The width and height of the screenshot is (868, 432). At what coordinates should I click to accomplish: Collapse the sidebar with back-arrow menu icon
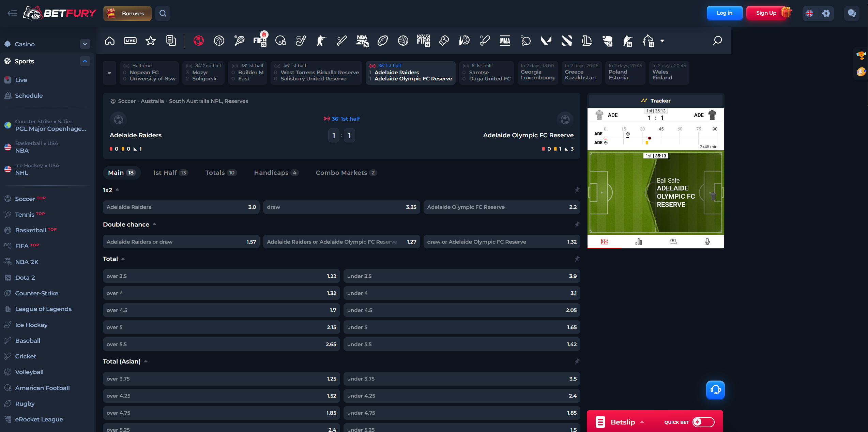pyautogui.click(x=12, y=13)
